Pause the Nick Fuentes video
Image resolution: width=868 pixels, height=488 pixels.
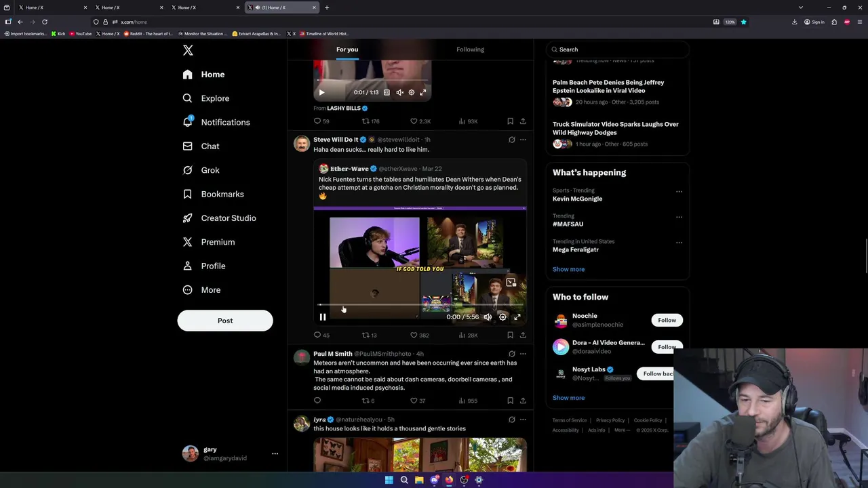tap(323, 317)
